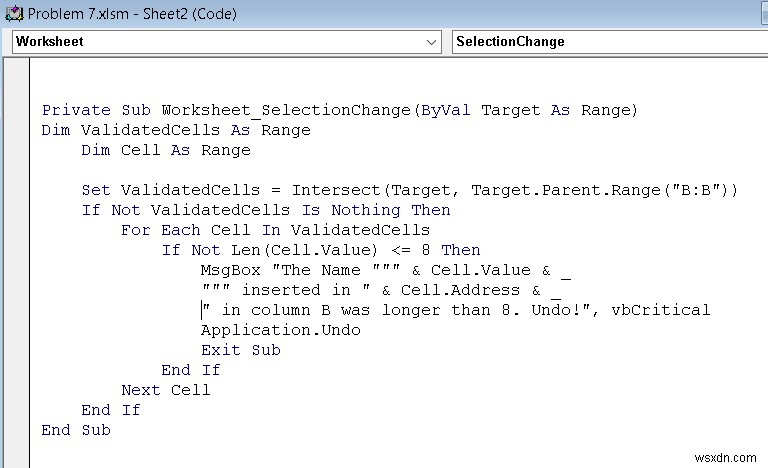This screenshot has width=768, height=468.
Task: Click the VBA code window icon in title bar
Action: point(14,14)
